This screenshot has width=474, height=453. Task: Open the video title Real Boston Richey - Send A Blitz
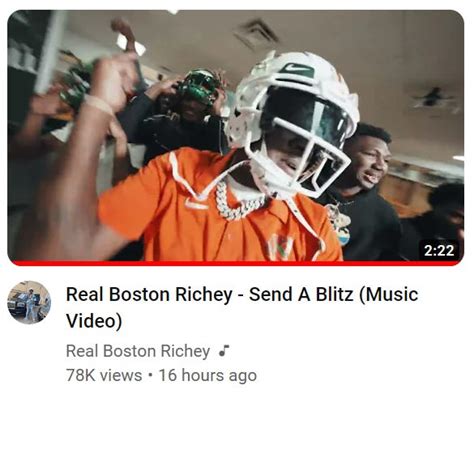pyautogui.click(x=242, y=307)
